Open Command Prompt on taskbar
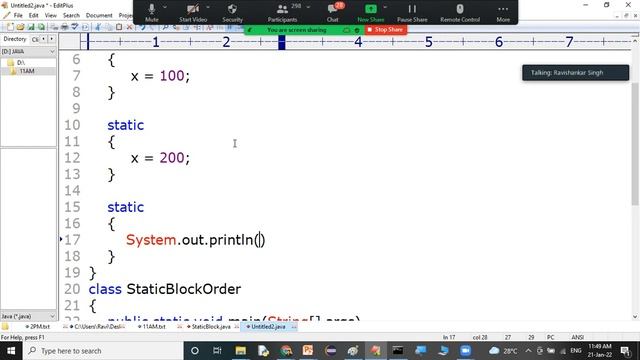Image resolution: width=640 pixels, height=360 pixels. point(398,351)
